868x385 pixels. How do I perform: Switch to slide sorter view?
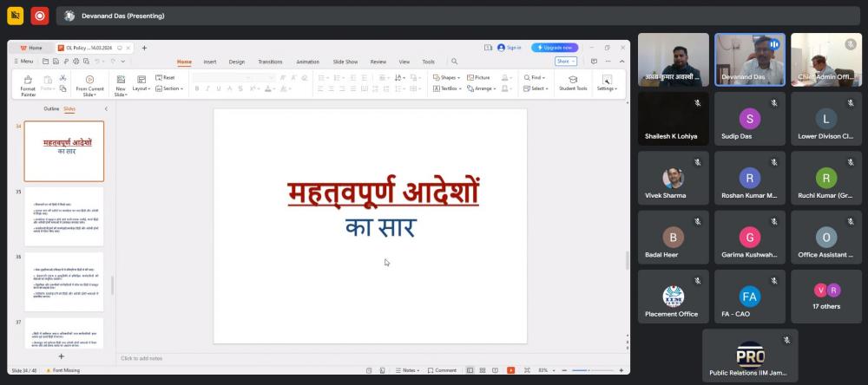pyautogui.click(x=483, y=370)
